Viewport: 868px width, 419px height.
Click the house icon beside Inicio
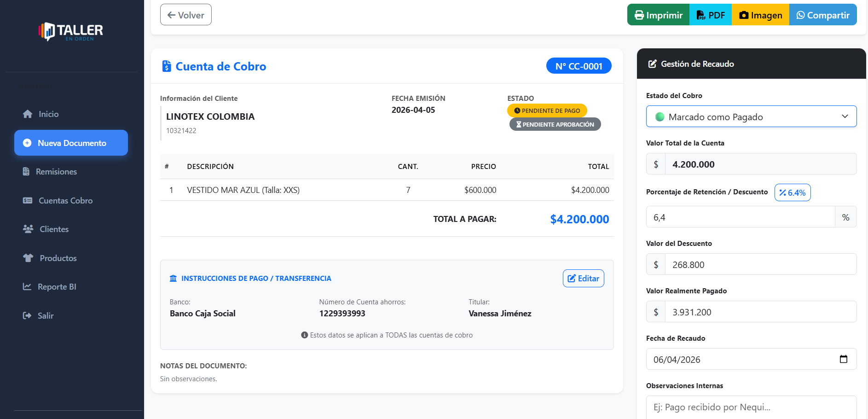click(28, 114)
